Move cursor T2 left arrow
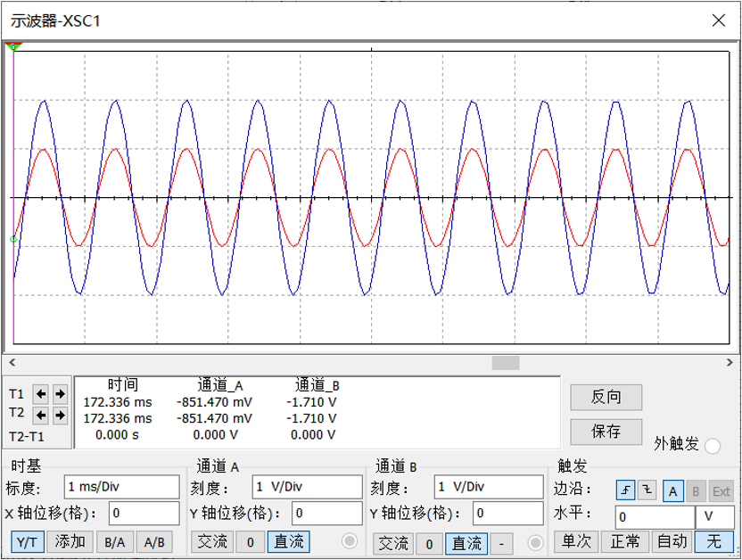The image size is (742, 560). tap(41, 416)
